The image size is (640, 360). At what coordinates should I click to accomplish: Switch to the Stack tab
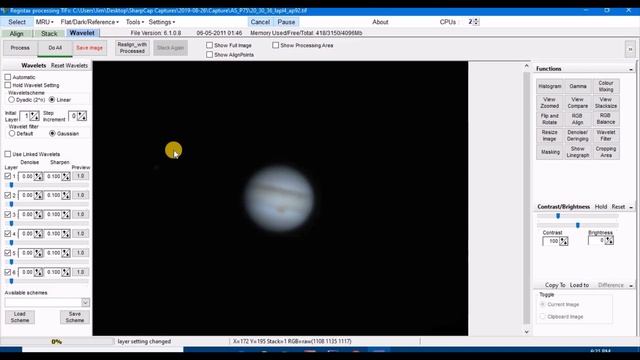pos(49,33)
